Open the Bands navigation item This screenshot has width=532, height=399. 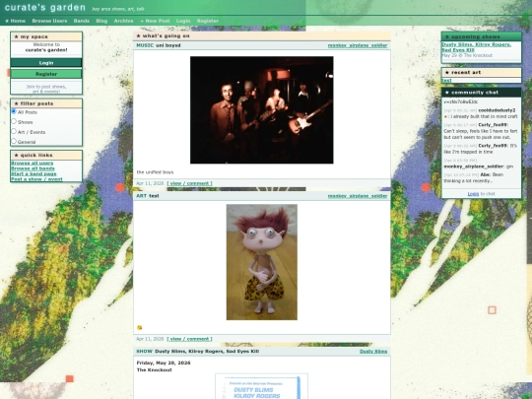coord(82,21)
